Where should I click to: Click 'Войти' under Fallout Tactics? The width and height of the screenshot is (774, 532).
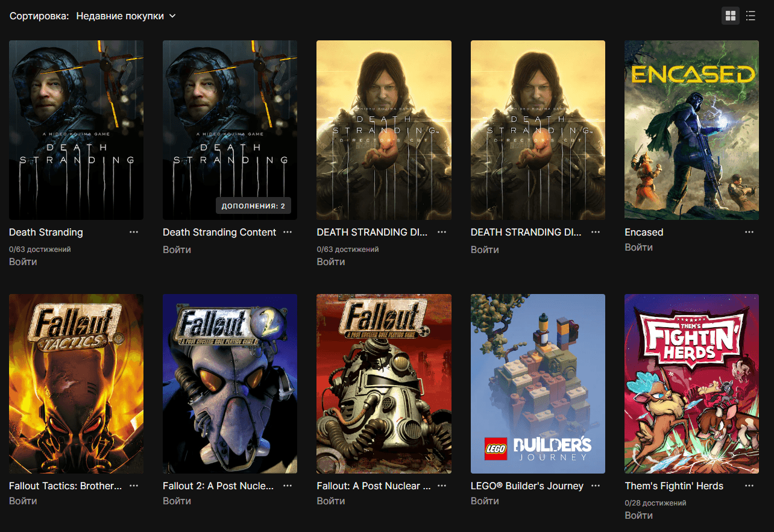(x=23, y=501)
